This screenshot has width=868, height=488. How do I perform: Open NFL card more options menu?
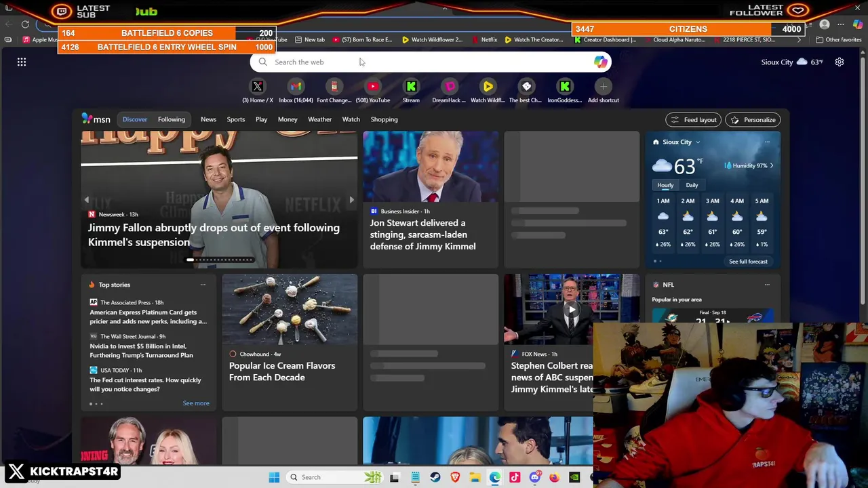[767, 285]
